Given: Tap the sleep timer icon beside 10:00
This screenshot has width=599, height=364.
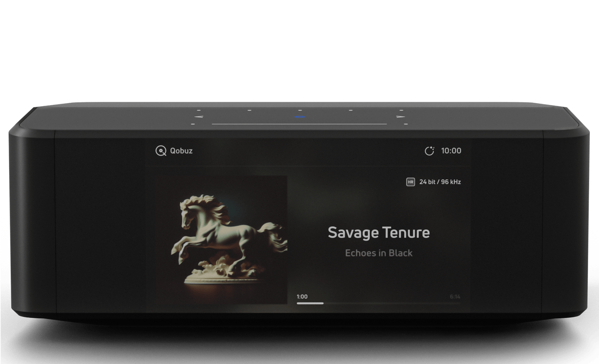Looking at the screenshot, I should click(x=429, y=151).
